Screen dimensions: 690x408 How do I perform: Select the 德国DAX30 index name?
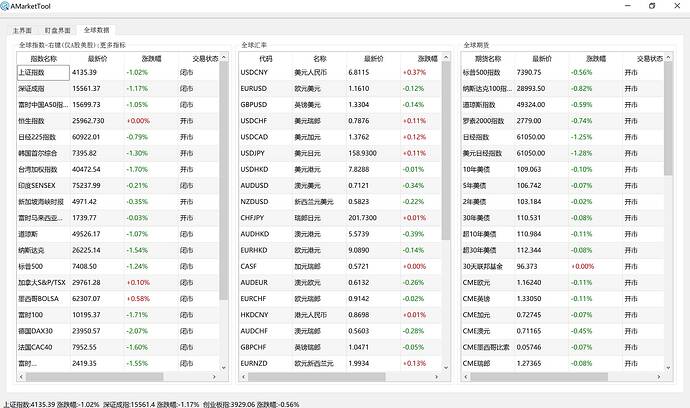pyautogui.click(x=35, y=331)
